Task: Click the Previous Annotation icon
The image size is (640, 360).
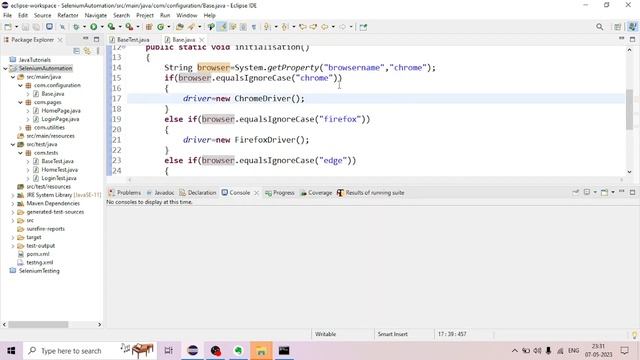Action: (x=285, y=27)
